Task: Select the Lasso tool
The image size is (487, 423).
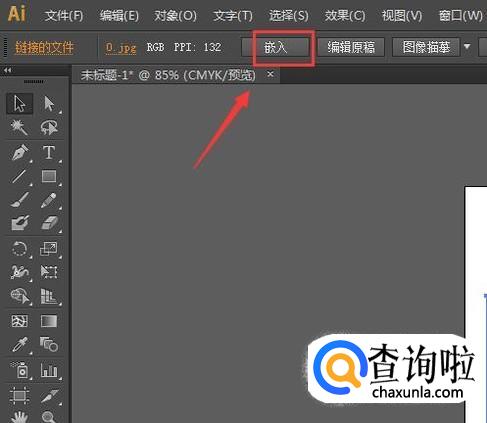Action: (x=49, y=127)
